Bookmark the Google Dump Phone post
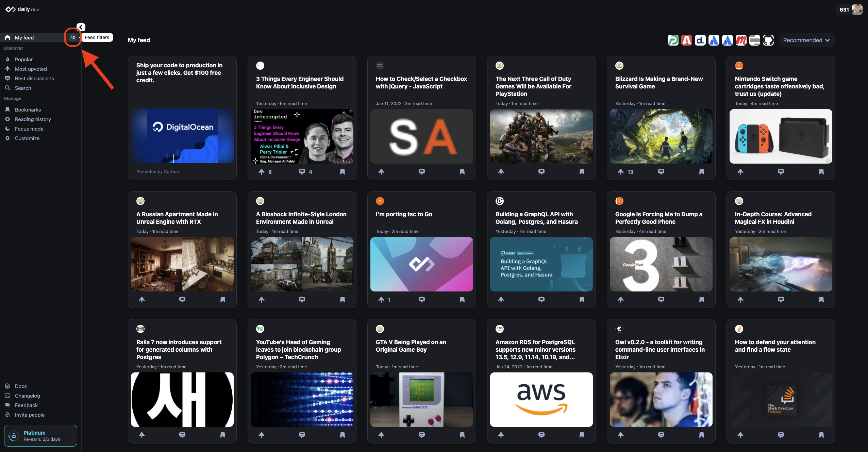Image resolution: width=868 pixels, height=452 pixels. click(702, 300)
